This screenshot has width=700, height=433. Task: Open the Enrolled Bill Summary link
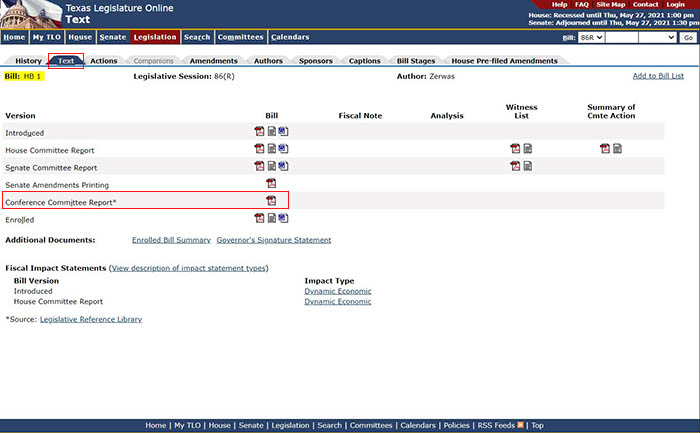pos(171,240)
